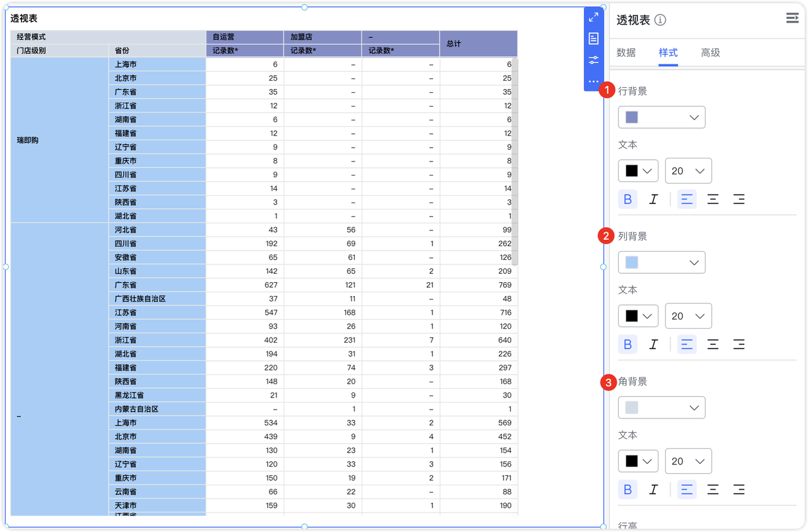This screenshot has height=532, width=808.
Task: Open the data details panel icon
Action: point(593,38)
